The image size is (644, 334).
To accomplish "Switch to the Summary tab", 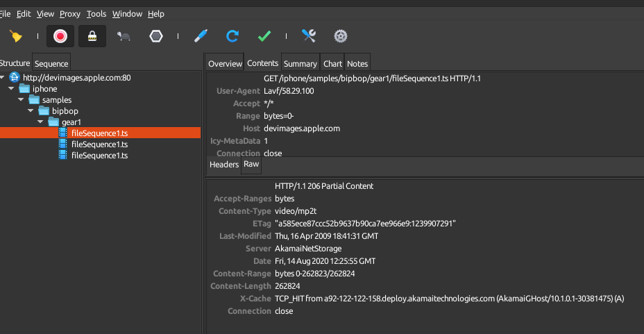I will (300, 64).
